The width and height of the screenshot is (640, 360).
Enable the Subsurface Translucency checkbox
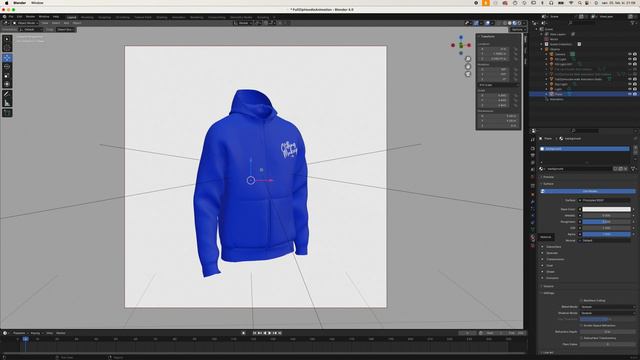(x=581, y=338)
